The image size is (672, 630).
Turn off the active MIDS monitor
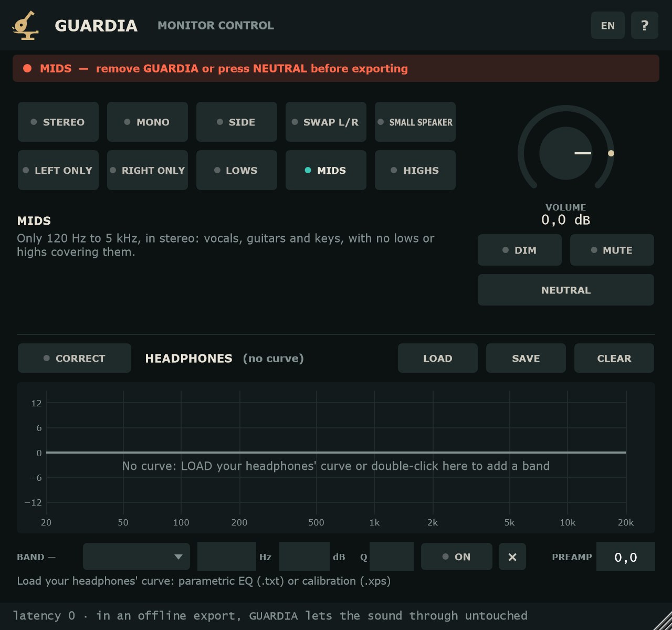click(326, 170)
